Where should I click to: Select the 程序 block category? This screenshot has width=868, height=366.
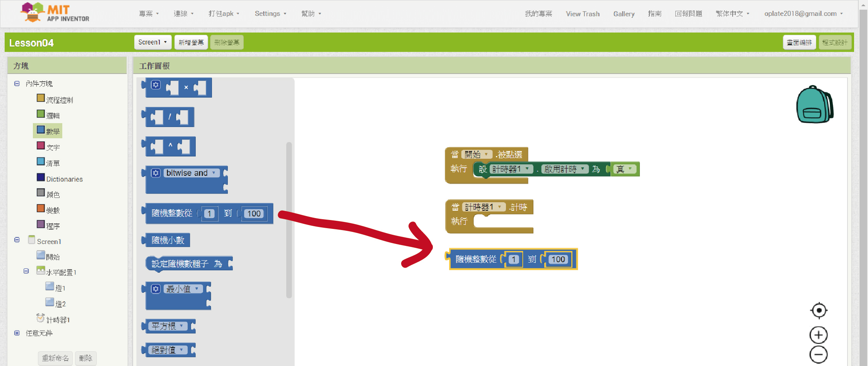(48, 226)
